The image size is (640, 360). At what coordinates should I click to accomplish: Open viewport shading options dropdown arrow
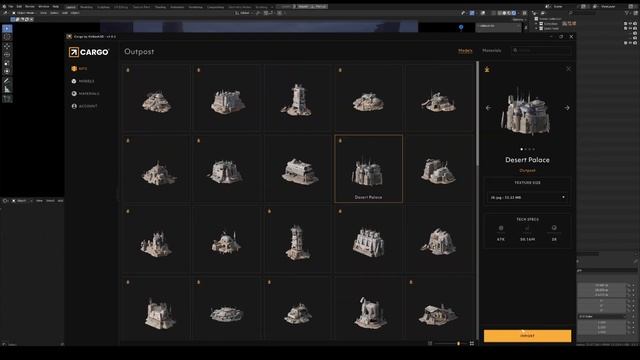point(519,13)
